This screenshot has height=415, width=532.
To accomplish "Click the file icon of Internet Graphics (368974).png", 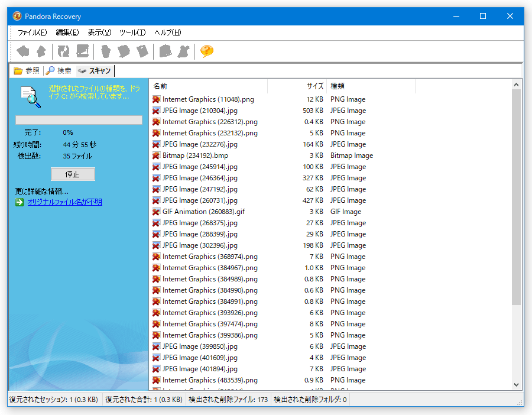I will [156, 257].
